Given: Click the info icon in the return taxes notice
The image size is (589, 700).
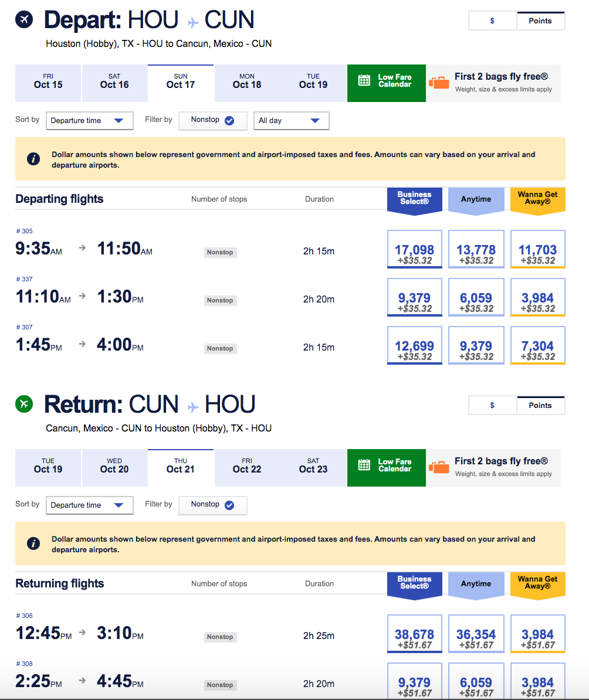Looking at the screenshot, I should pos(34,543).
